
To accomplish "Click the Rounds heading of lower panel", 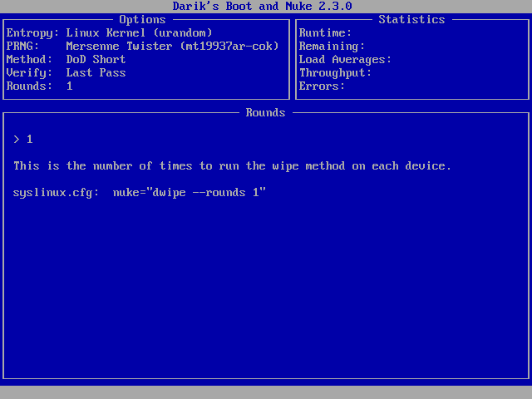I will pos(265,113).
